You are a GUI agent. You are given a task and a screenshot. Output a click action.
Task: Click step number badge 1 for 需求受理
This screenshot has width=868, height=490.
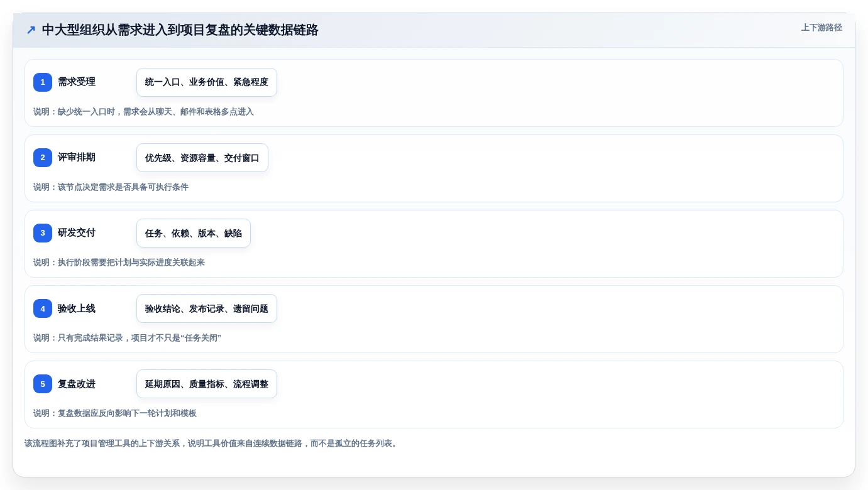point(43,82)
